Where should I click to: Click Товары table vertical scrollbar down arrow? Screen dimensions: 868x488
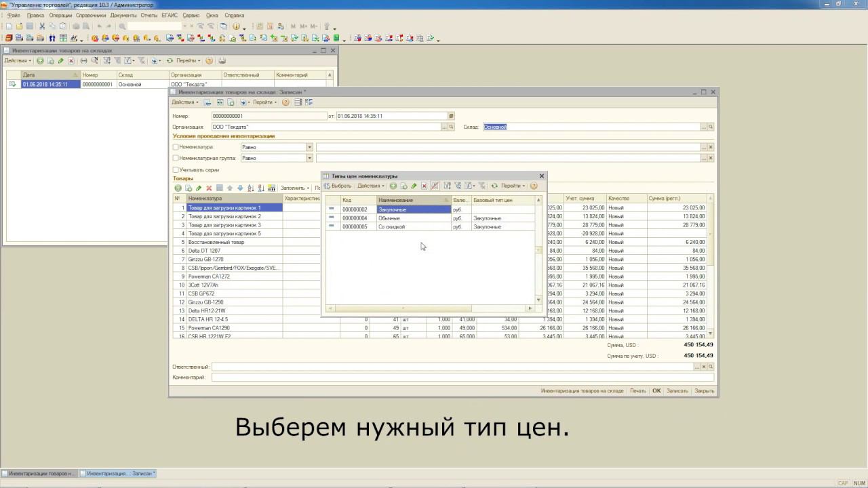711,333
